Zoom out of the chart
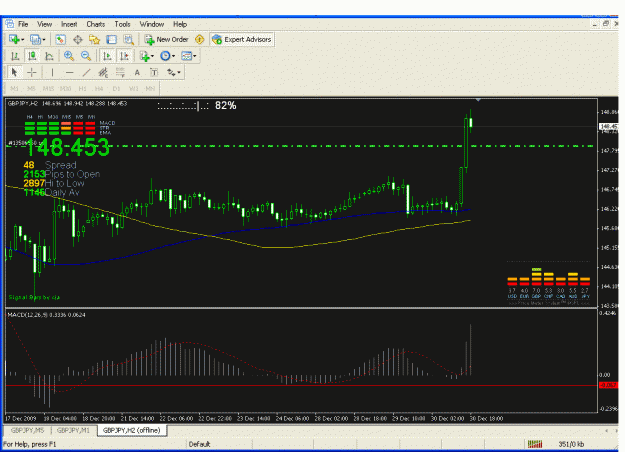The width and height of the screenshot is (625, 452). point(86,56)
